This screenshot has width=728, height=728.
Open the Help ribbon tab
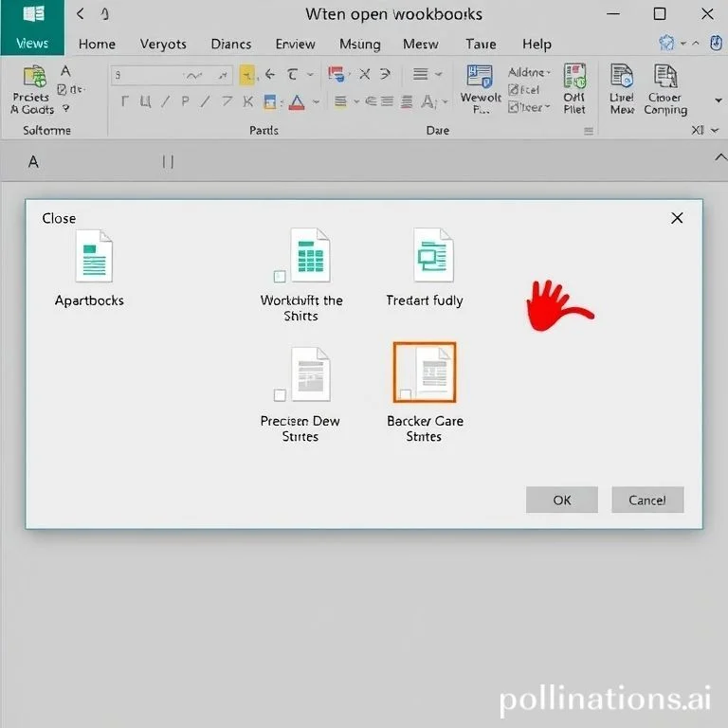click(x=537, y=45)
